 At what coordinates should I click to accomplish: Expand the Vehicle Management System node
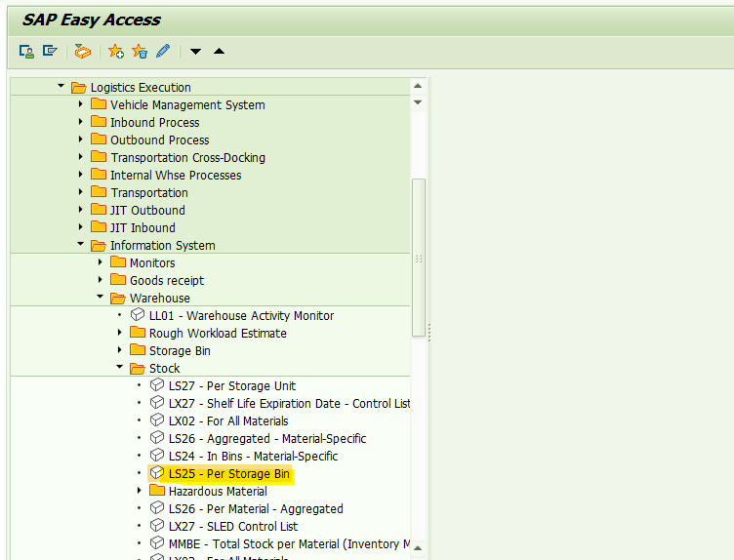pos(80,103)
